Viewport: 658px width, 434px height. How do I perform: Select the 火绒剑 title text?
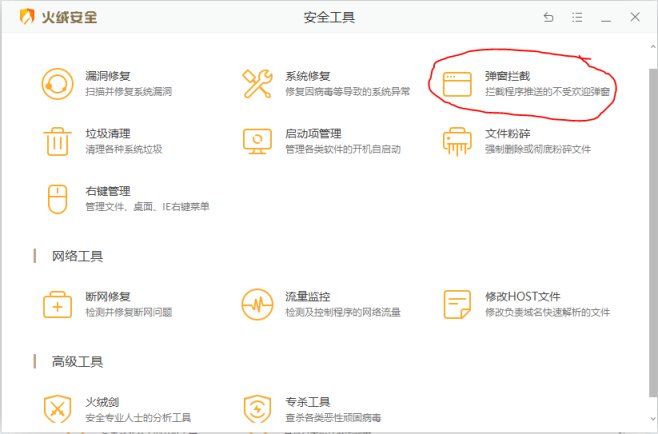[102, 402]
